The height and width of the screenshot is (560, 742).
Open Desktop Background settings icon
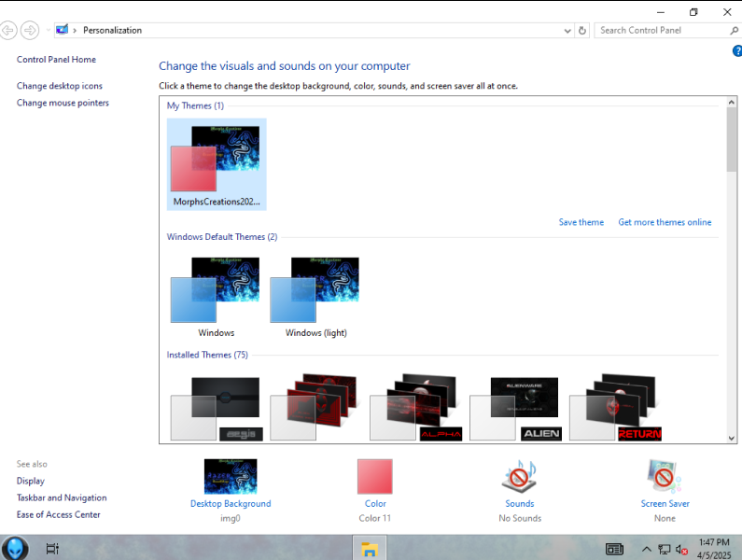(231, 476)
